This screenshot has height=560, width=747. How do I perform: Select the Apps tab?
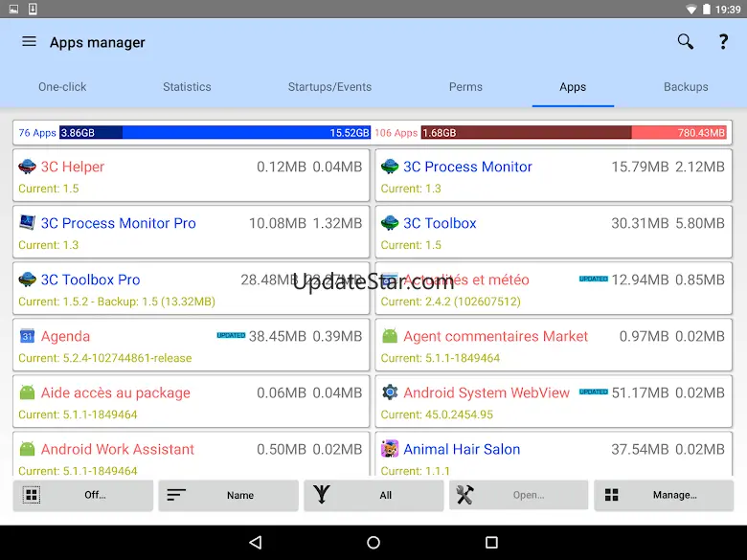tap(573, 87)
